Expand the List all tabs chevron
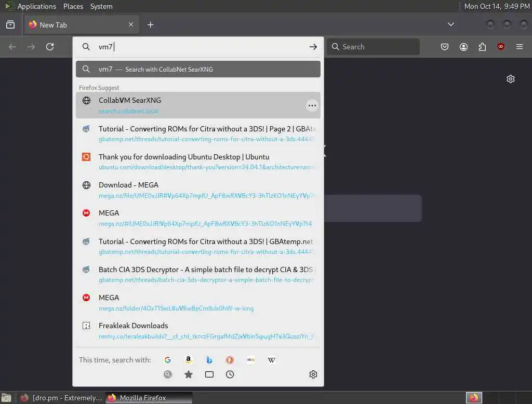The width and height of the screenshot is (532, 404). click(450, 24)
